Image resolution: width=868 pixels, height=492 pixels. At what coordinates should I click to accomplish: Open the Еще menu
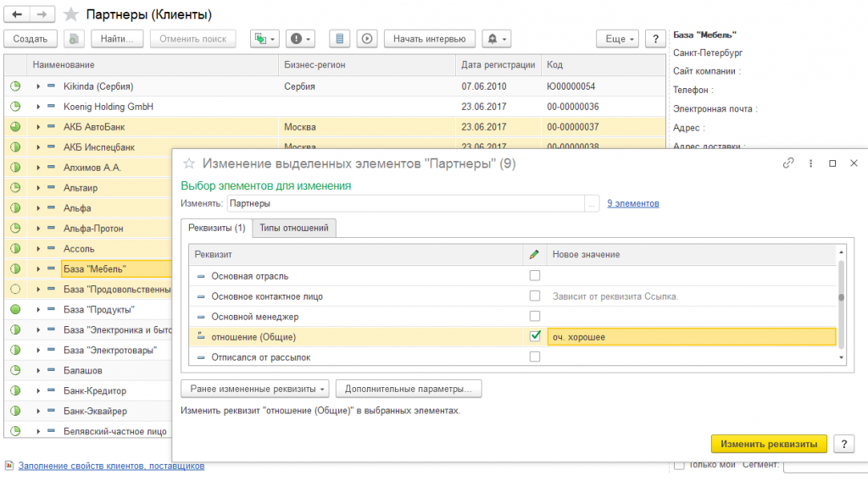coord(618,39)
